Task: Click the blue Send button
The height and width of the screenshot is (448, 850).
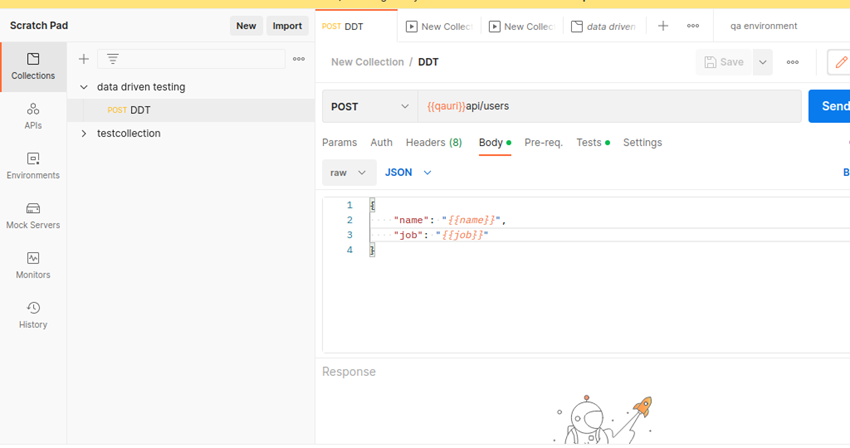Action: (830, 106)
